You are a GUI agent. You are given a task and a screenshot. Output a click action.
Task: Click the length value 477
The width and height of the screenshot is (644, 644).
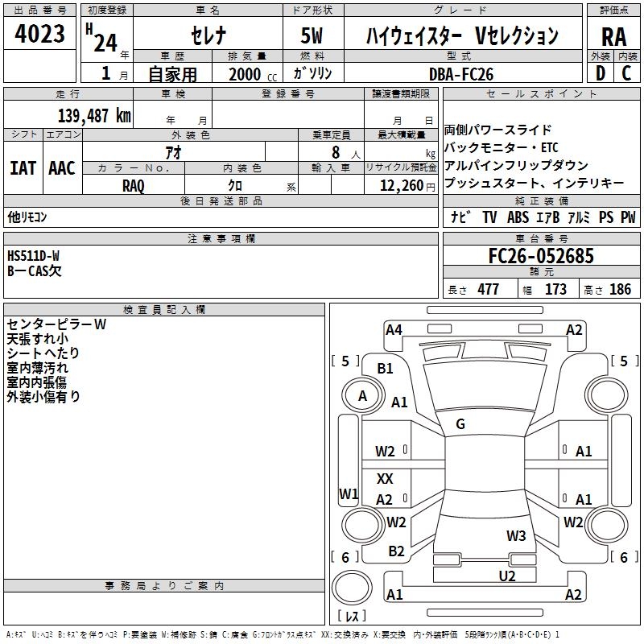click(x=488, y=289)
